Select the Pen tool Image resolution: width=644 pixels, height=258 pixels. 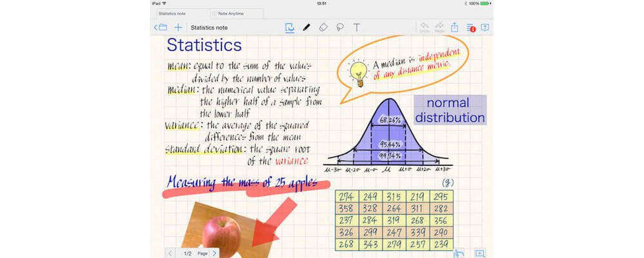click(307, 28)
